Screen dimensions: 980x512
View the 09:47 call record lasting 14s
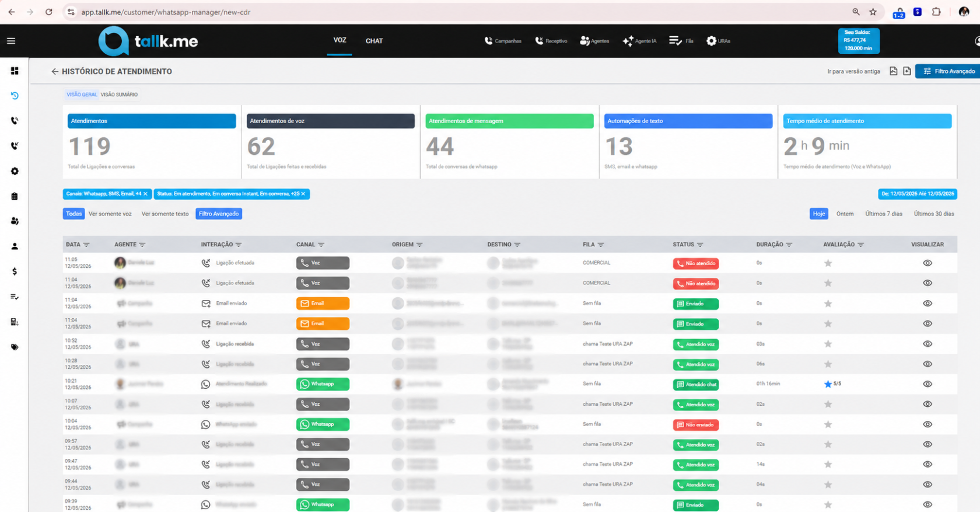coord(928,465)
